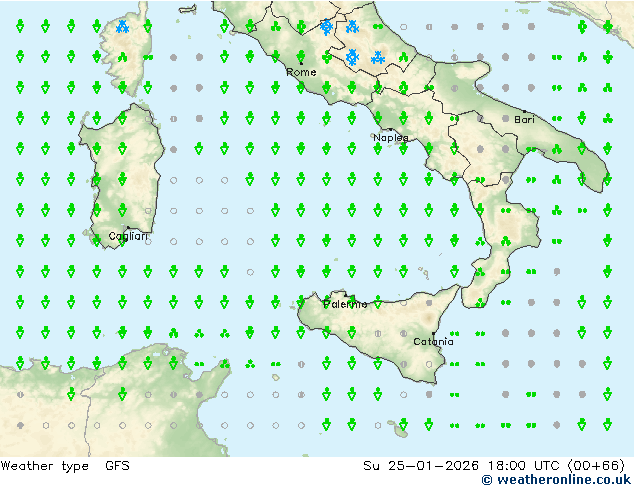This screenshot has height=490, width=634.
Task: Click the Palermo city label
Action: (345, 304)
